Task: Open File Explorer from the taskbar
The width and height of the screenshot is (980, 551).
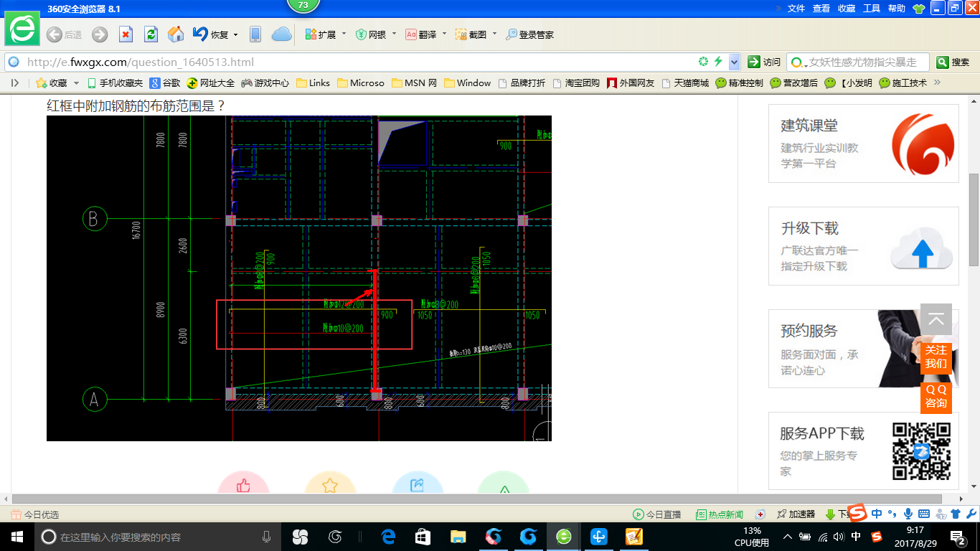Action: 458,537
